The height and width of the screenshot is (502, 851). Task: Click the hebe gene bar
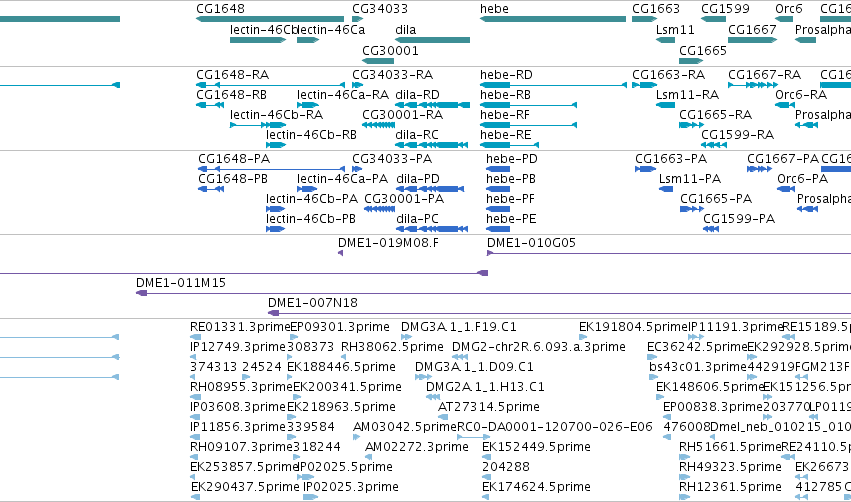click(x=552, y=19)
